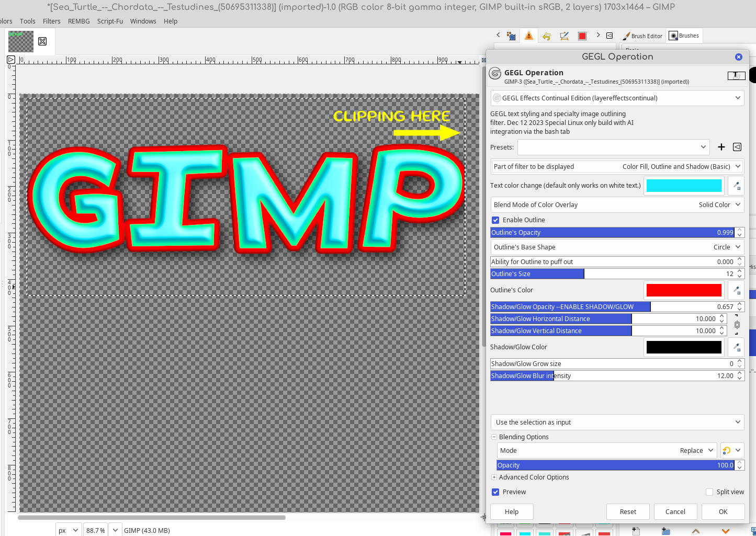The height and width of the screenshot is (536, 756).
Task: Open the red Selection Editor tab icon
Action: (x=582, y=36)
